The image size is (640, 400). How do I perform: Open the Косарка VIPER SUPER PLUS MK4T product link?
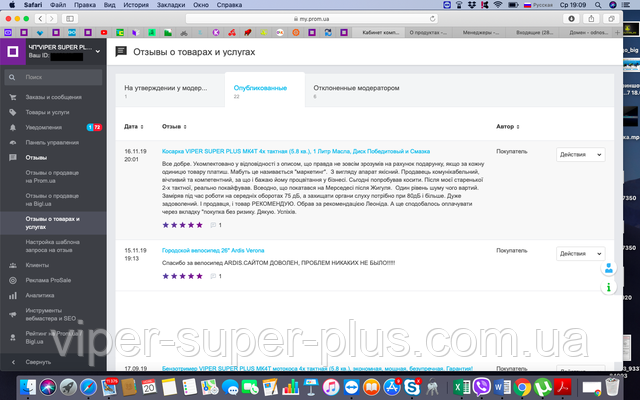click(x=296, y=151)
